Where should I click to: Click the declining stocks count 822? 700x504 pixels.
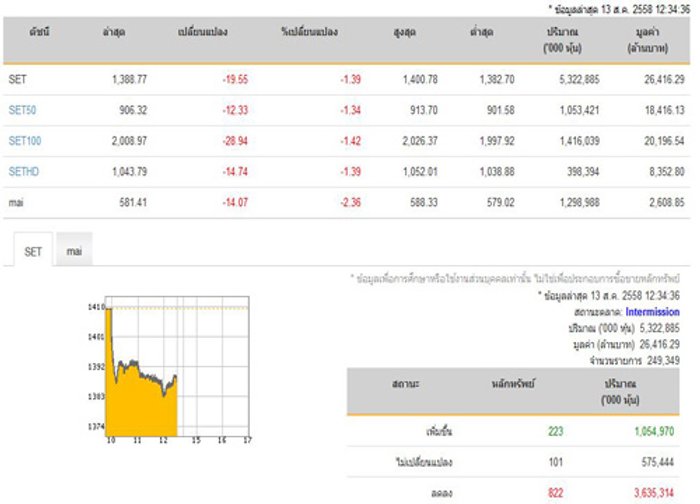pos(556,492)
